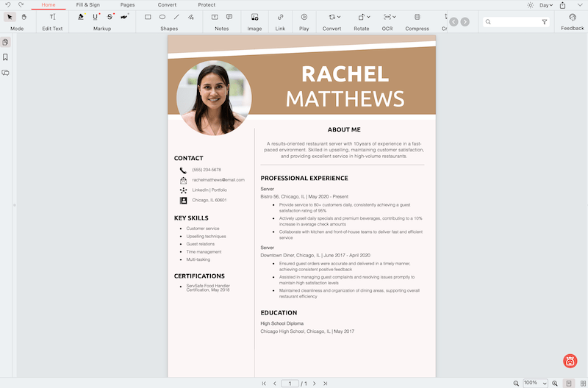588x388 pixels.
Task: Enable two-page view mode
Action: (583, 383)
